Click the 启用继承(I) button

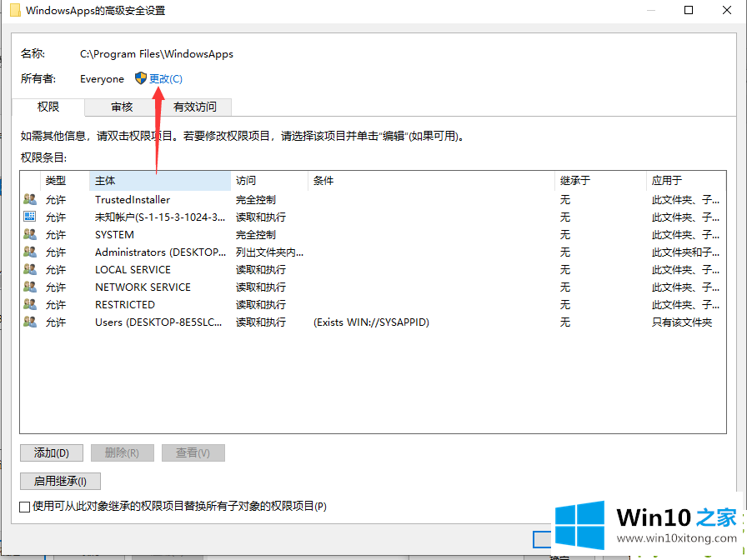tap(60, 482)
